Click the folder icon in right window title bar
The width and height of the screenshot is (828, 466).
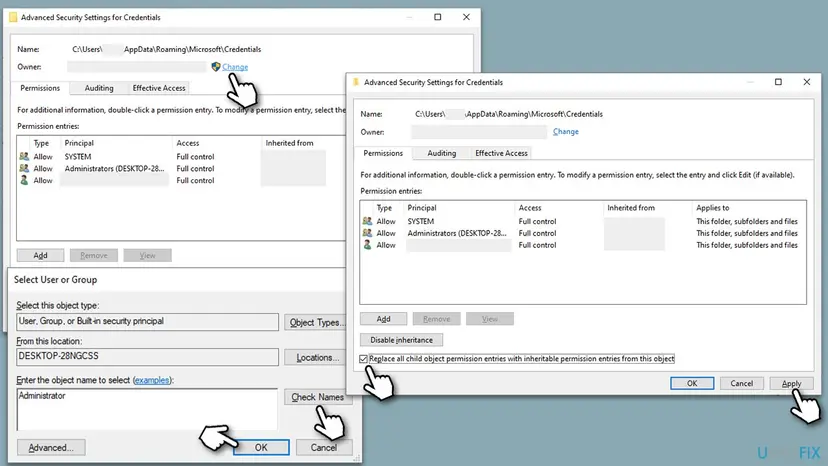(356, 82)
